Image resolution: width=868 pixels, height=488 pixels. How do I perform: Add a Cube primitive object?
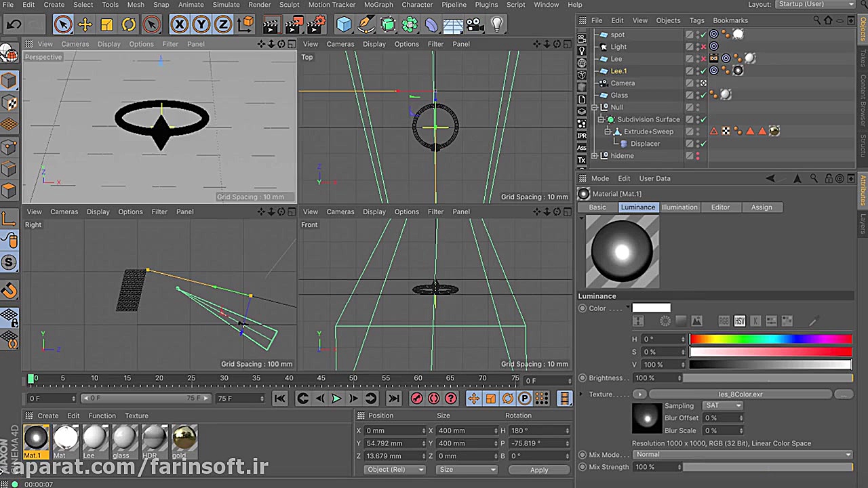click(344, 25)
